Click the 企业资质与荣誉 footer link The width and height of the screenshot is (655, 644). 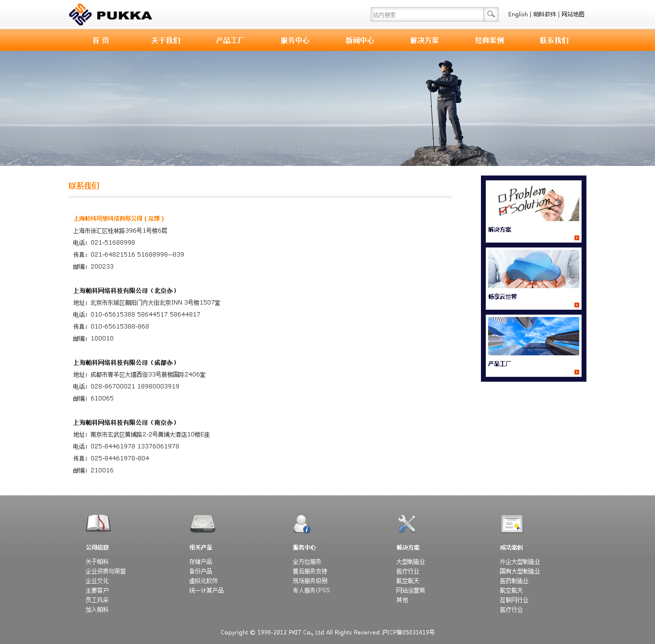point(105,571)
